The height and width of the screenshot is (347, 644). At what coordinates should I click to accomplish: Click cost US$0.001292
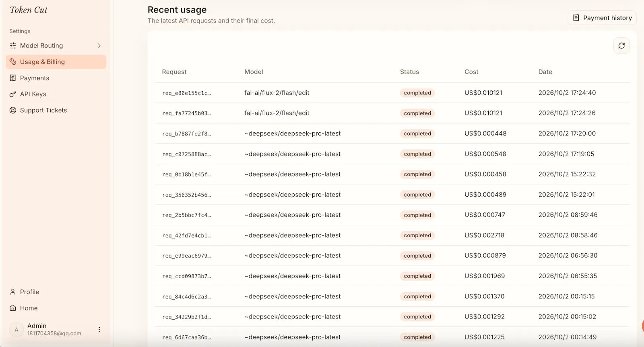(x=485, y=317)
